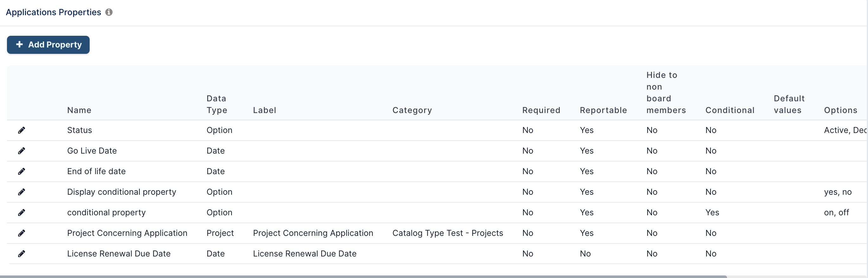Viewport: 868px width, 278px height.
Task: Click 'yes, no' options cell
Action: pos(838,192)
